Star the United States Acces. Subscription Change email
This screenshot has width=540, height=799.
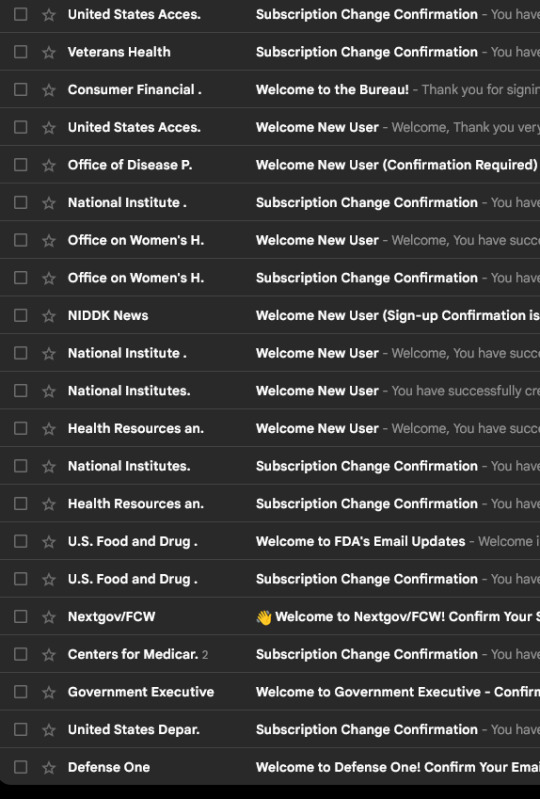click(x=49, y=15)
